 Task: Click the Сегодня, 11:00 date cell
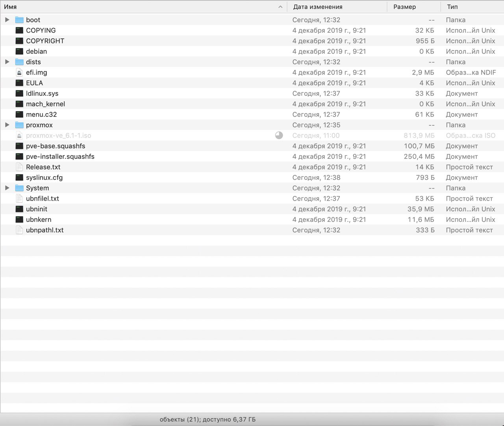[x=316, y=136]
